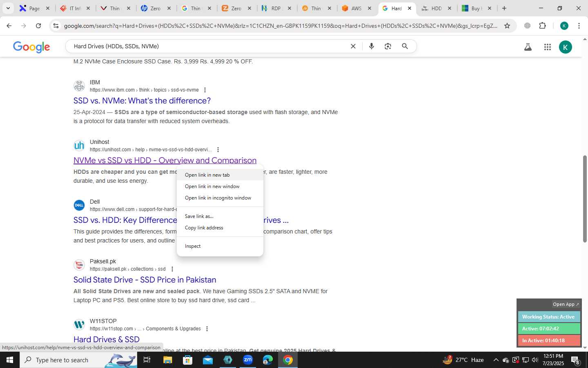
Task: Click Open App in the tracker widget
Action: [x=566, y=304]
